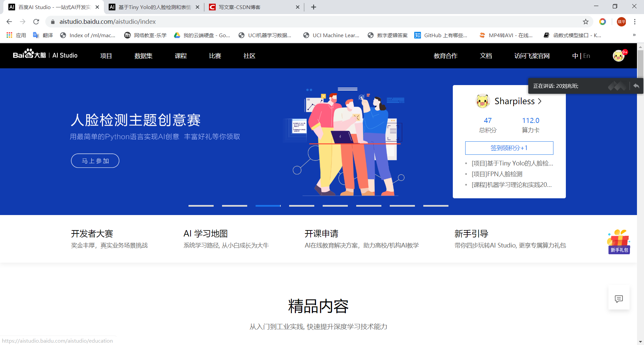The width and height of the screenshot is (644, 345).
Task: Click the 47 总积分 value
Action: click(x=488, y=121)
